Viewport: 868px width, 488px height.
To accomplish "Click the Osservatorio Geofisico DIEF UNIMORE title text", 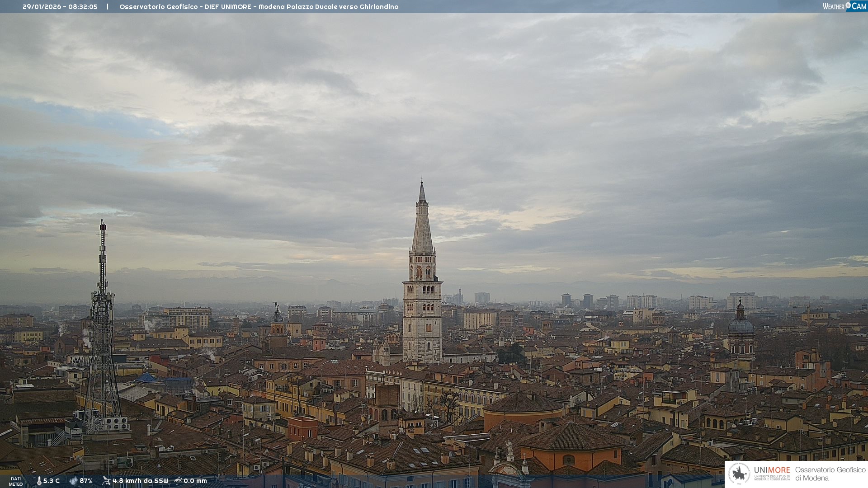I will 259,7.
